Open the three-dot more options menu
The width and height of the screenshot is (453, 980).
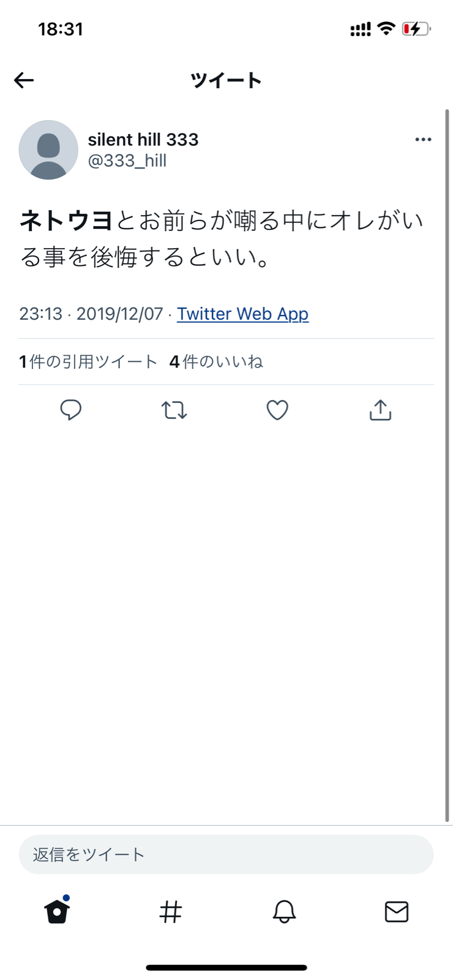423,140
